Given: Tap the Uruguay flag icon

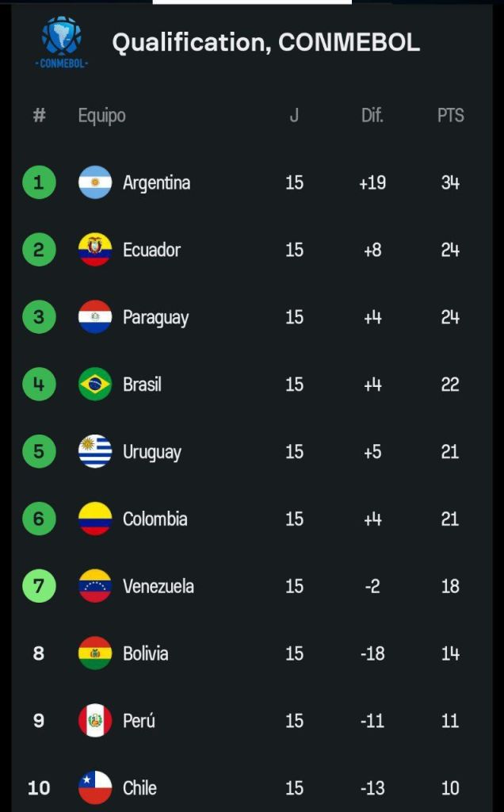Looking at the screenshot, I should [x=95, y=452].
